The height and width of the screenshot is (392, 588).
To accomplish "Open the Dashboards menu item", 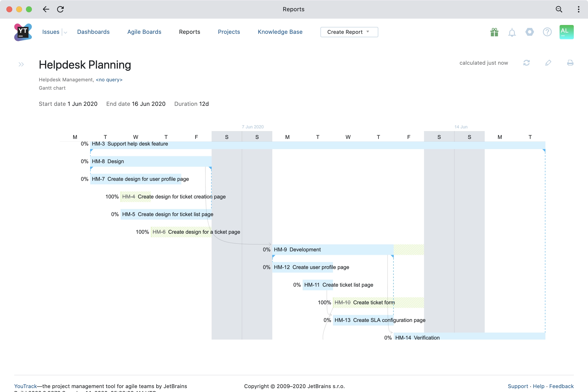I will click(93, 32).
